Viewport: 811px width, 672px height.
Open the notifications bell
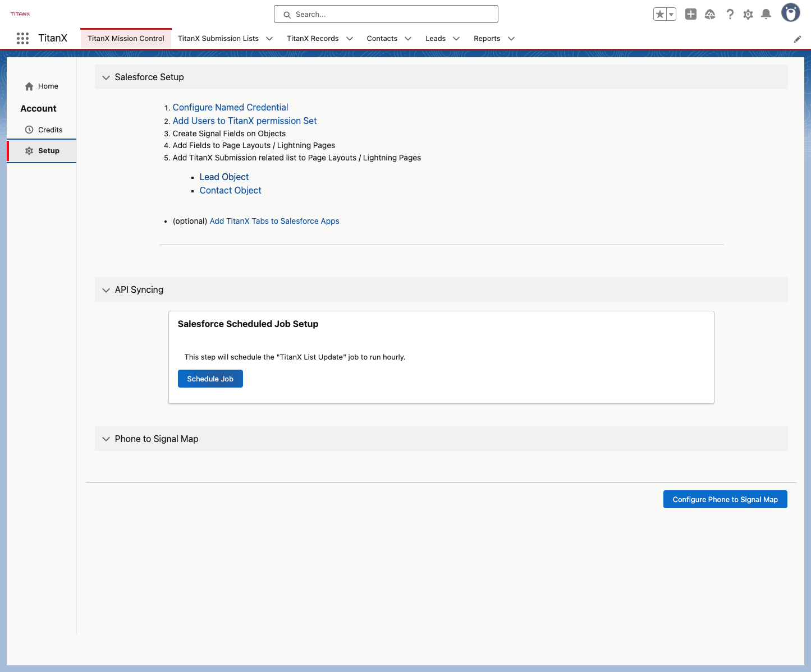pyautogui.click(x=766, y=14)
